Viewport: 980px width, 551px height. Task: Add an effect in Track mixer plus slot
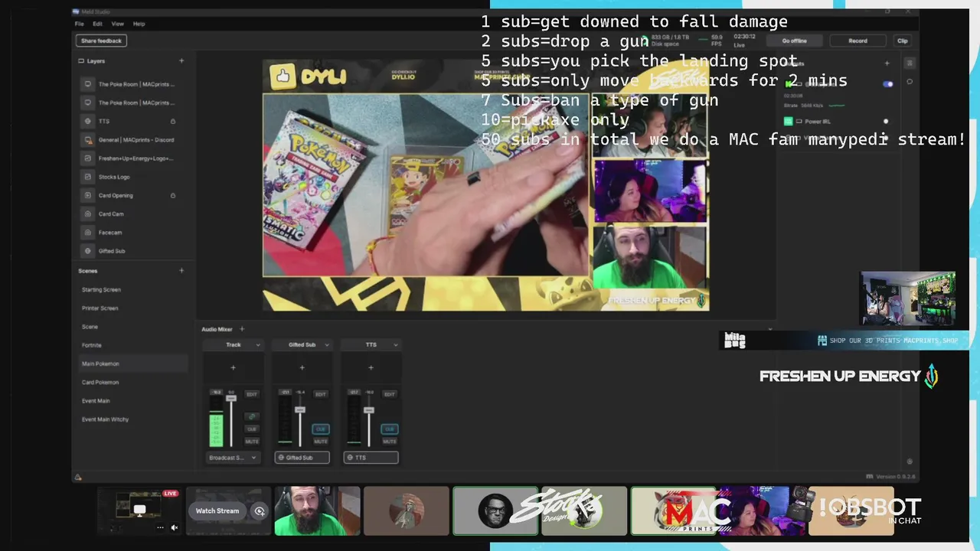[234, 367]
